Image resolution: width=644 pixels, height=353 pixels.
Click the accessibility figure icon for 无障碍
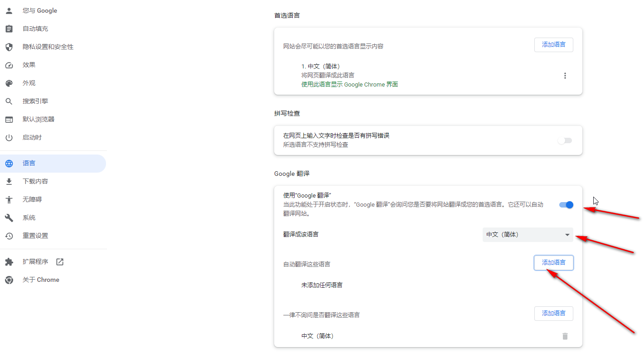coord(9,199)
